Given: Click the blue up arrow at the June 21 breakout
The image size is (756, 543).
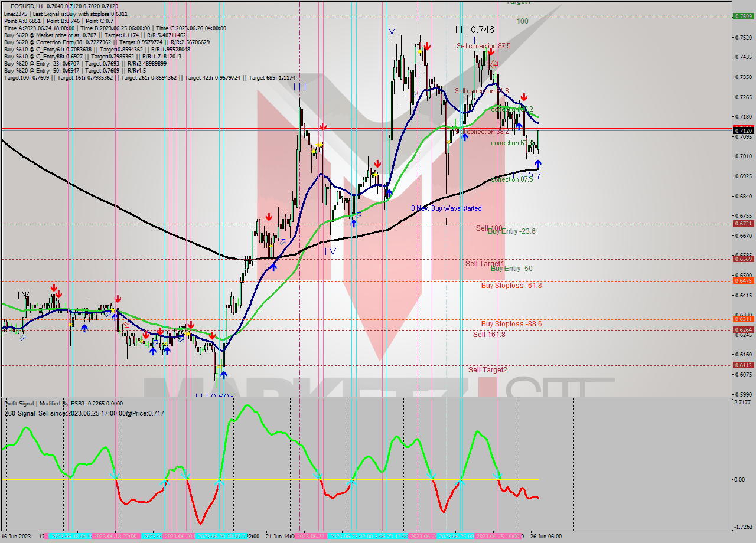Looking at the screenshot, I should [273, 267].
